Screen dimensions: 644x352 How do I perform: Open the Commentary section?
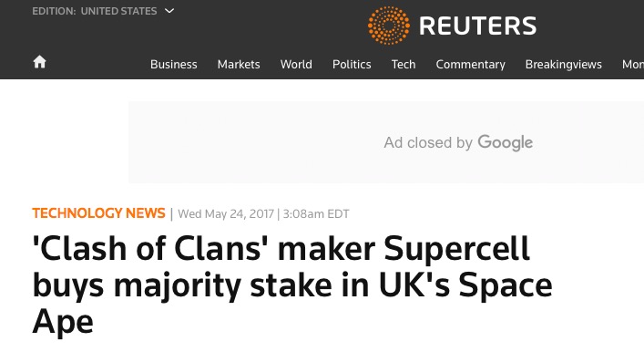click(x=470, y=65)
